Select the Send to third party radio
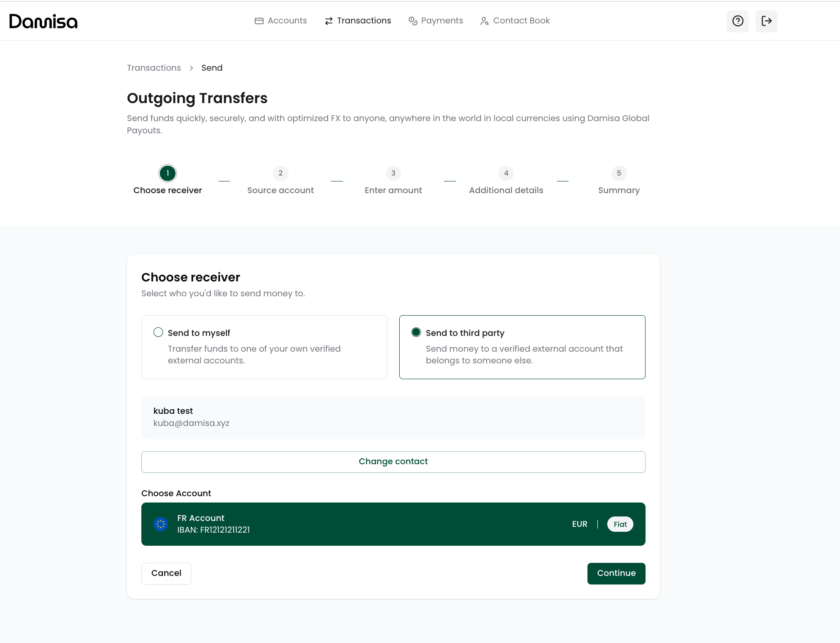This screenshot has height=643, width=840. (x=416, y=332)
